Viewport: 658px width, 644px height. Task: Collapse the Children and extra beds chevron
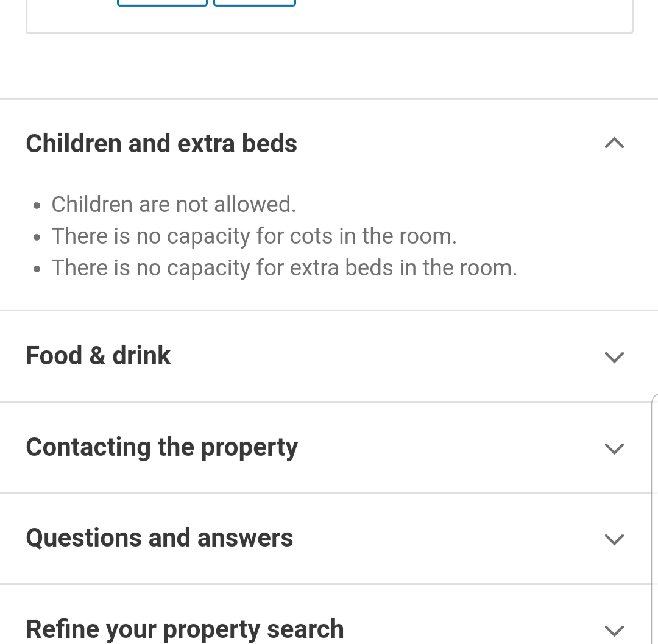[x=614, y=144]
